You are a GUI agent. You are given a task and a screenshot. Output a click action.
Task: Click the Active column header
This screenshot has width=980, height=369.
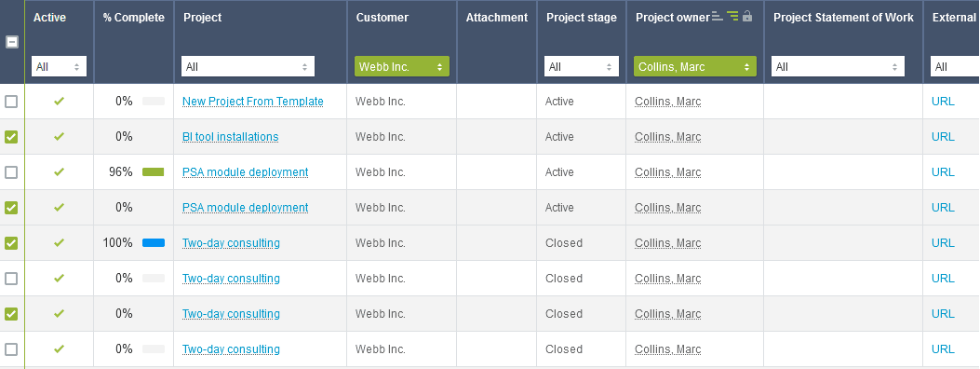[49, 18]
